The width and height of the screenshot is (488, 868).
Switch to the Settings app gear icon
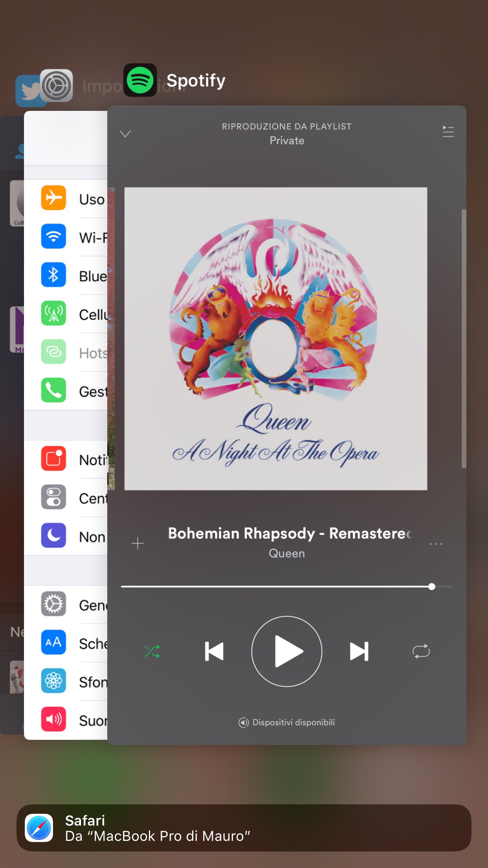click(57, 85)
